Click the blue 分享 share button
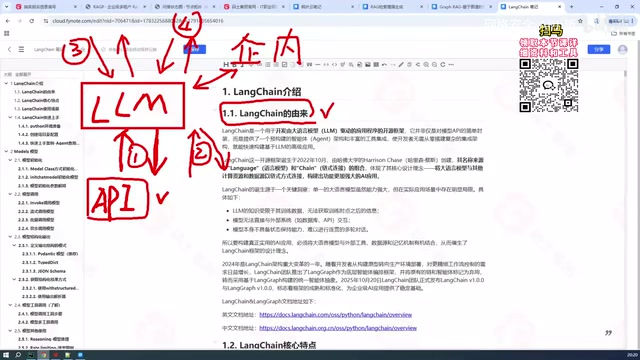 (x=599, y=49)
